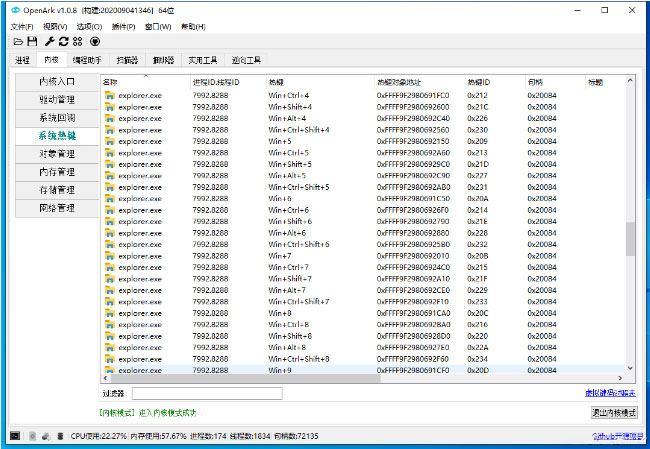
Task: Click the 内存使用:57.67% status entry
Action: click(x=158, y=436)
